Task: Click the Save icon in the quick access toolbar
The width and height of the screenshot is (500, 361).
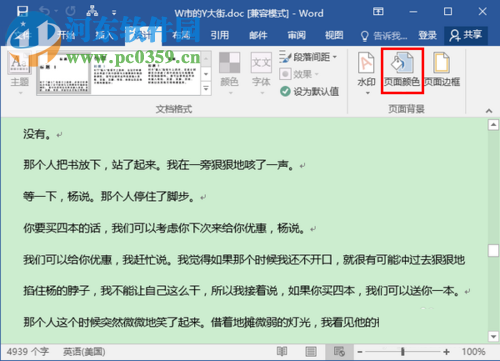Action: tap(22, 12)
